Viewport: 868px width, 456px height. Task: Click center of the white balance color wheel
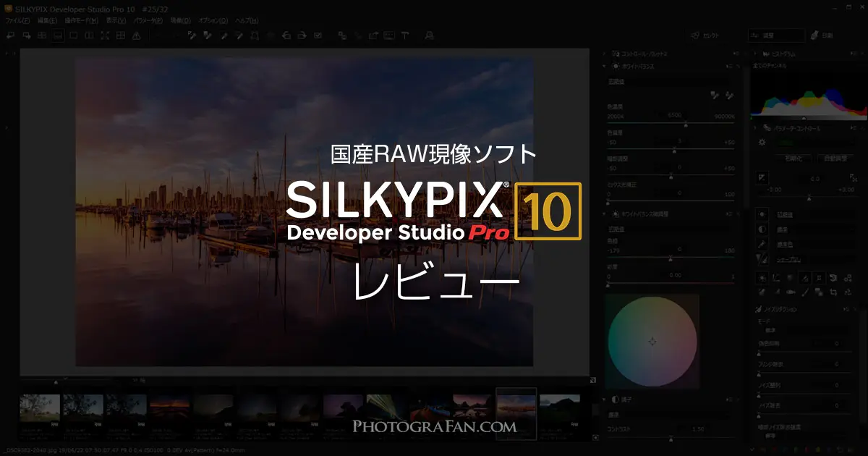652,341
